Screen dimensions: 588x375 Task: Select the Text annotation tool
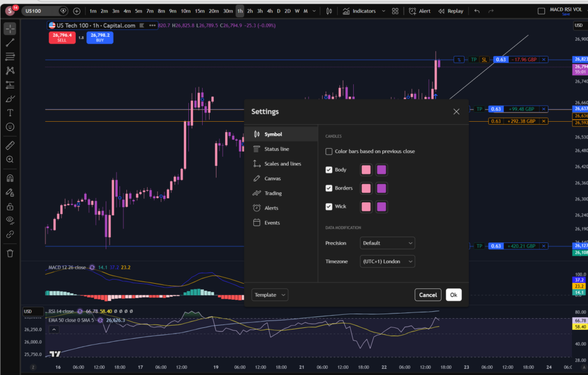click(x=10, y=113)
